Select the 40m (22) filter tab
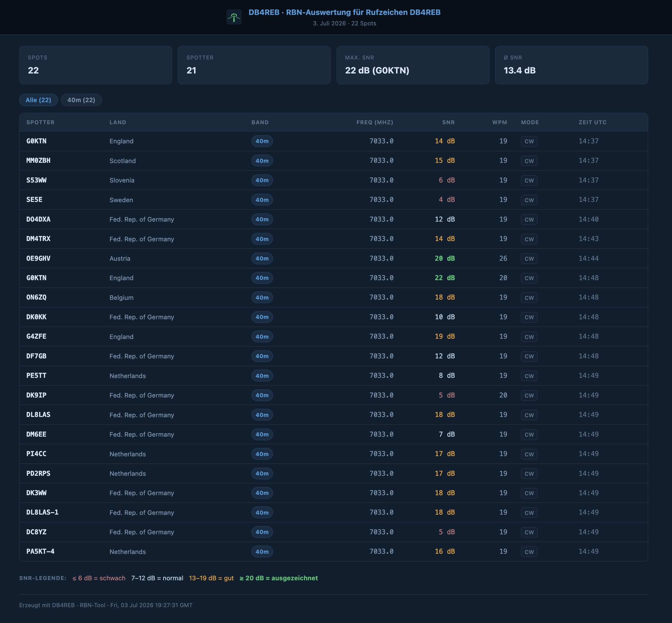Image resolution: width=672 pixels, height=623 pixels. 81,100
